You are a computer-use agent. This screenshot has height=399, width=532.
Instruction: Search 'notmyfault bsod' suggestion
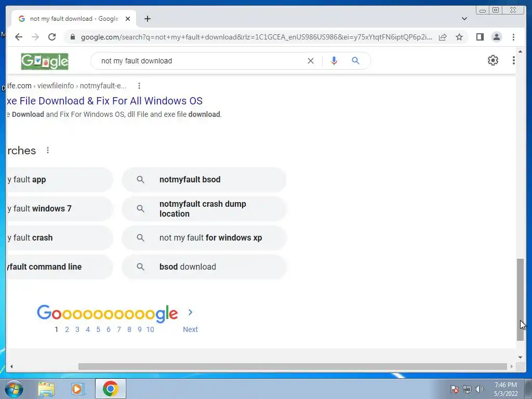(204, 179)
